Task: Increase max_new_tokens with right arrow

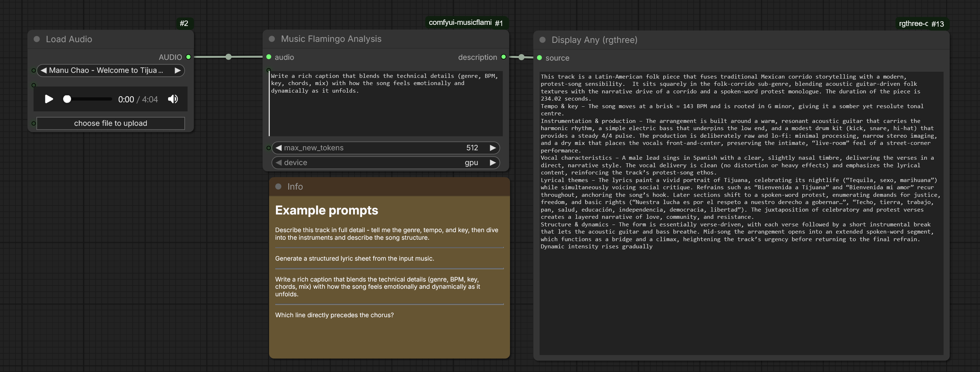Action: click(493, 148)
